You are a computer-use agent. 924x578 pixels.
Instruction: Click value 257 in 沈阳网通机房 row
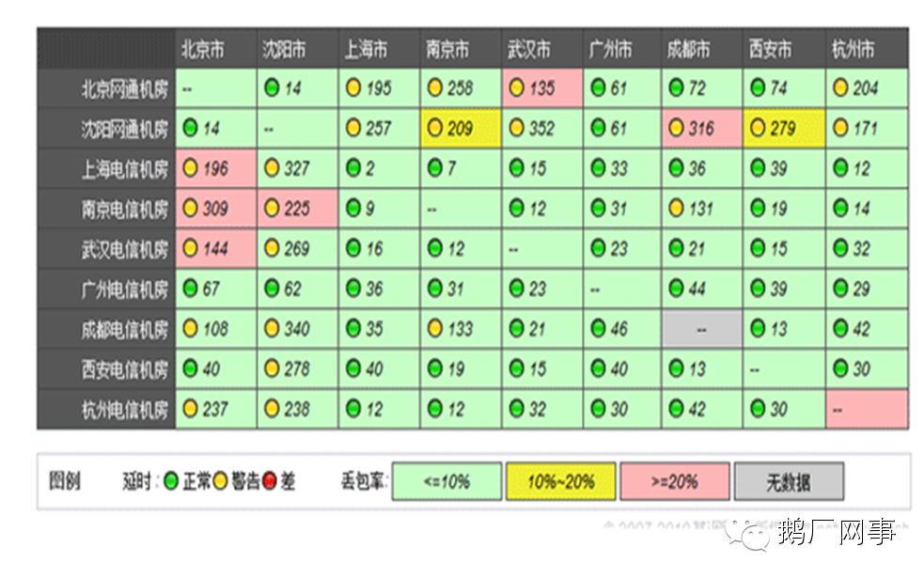(x=378, y=129)
